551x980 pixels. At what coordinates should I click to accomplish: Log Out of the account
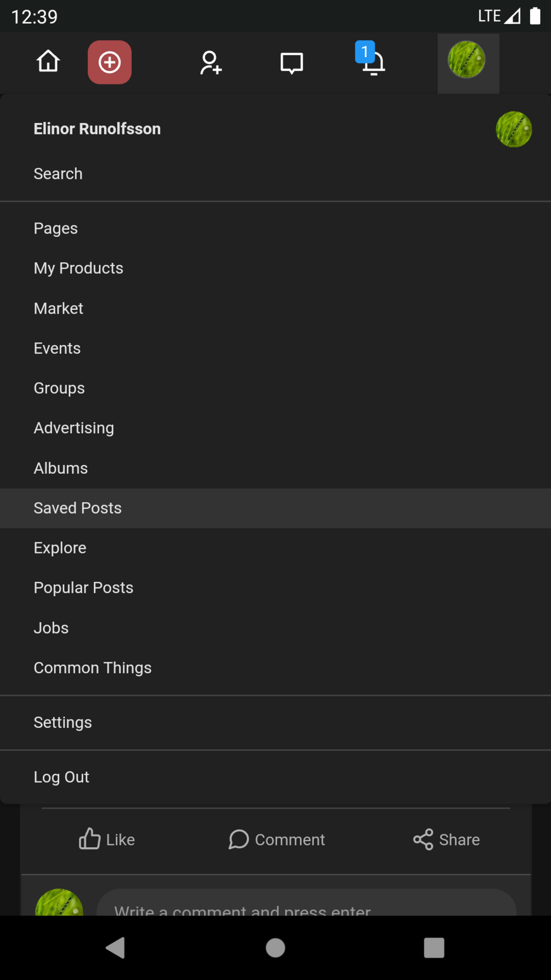coord(61,777)
